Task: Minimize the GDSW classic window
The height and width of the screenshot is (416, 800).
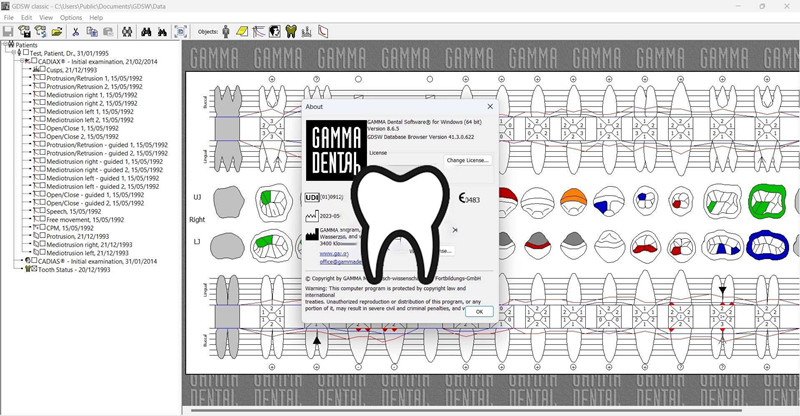Action: coord(738,6)
